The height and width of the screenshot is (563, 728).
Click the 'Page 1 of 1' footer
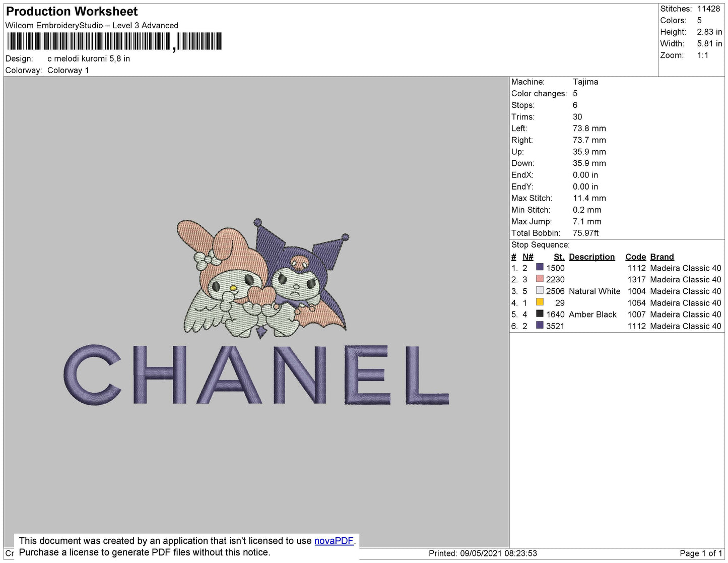[x=701, y=553]
